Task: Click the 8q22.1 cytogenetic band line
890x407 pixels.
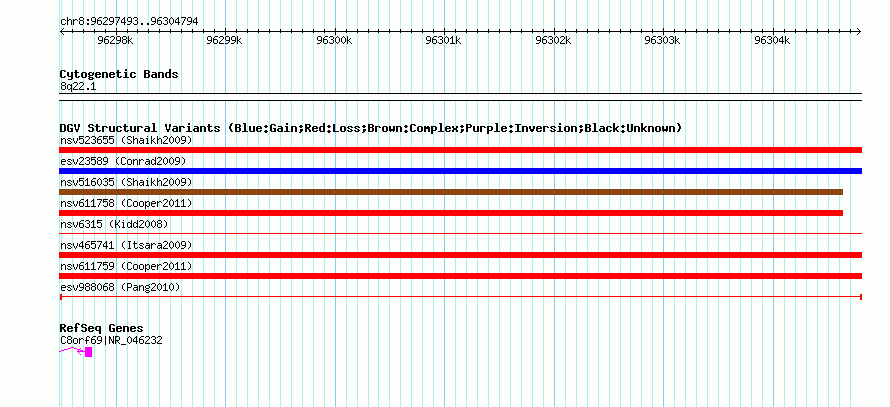Action: pos(460,97)
